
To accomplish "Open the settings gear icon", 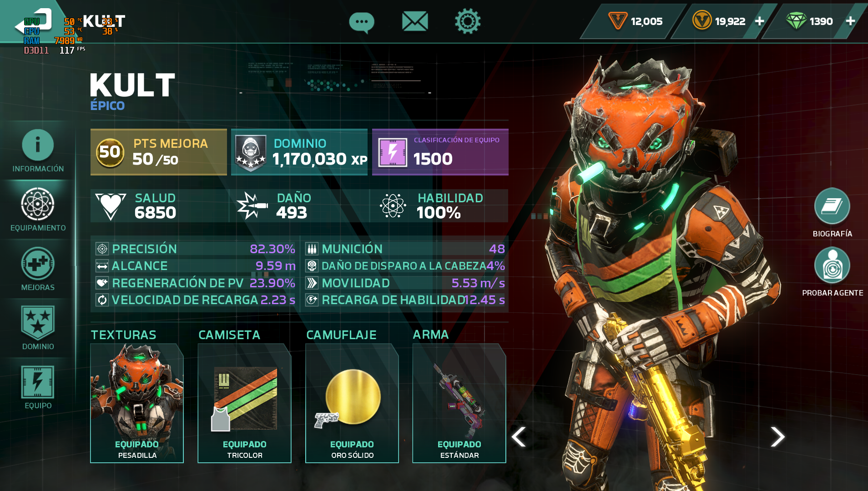I will click(x=468, y=21).
